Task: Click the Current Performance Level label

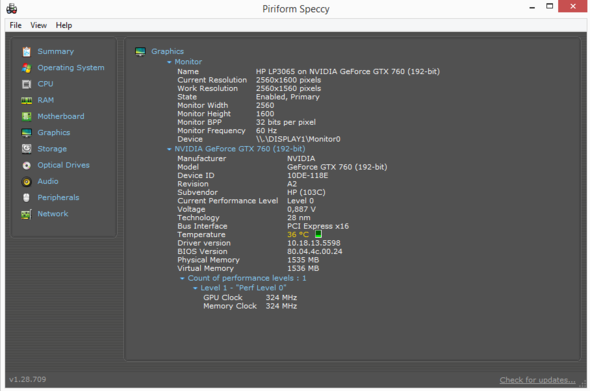Action: [x=228, y=201]
